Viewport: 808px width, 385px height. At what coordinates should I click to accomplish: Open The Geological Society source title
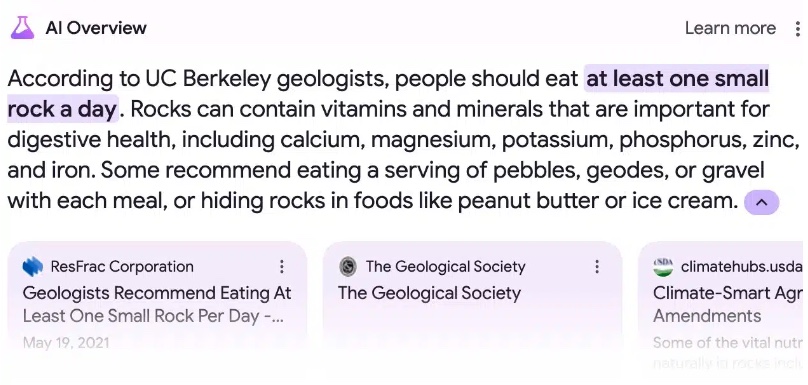pos(429,293)
